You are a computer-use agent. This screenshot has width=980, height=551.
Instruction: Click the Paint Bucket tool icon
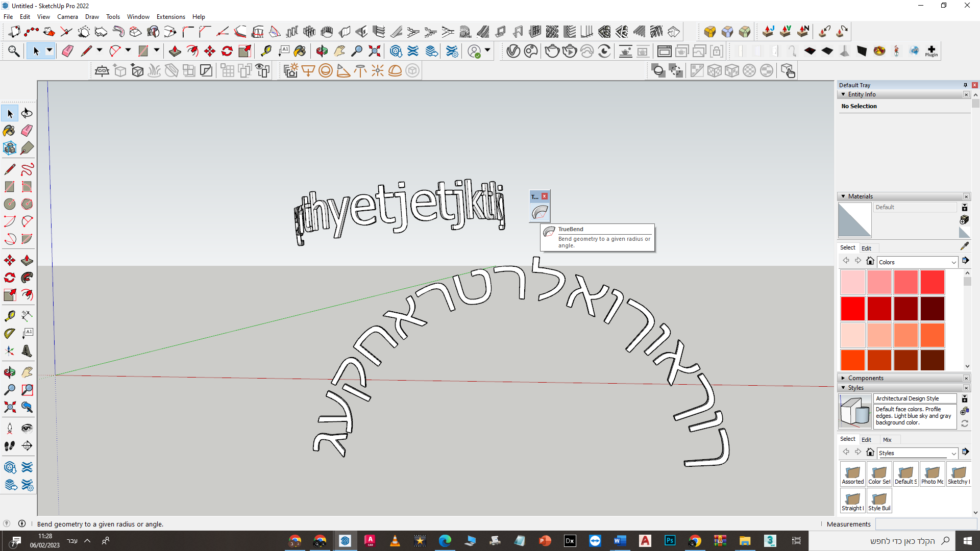click(x=9, y=131)
